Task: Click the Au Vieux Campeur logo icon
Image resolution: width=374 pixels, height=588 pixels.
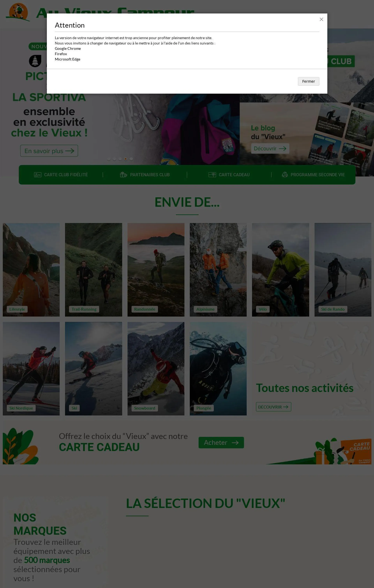Action: click(18, 12)
